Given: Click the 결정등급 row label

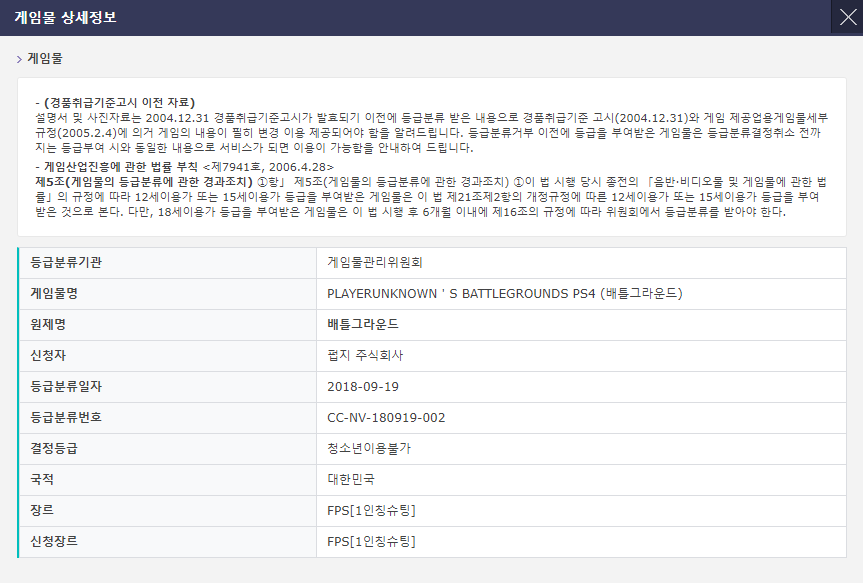Looking at the screenshot, I should [54, 448].
